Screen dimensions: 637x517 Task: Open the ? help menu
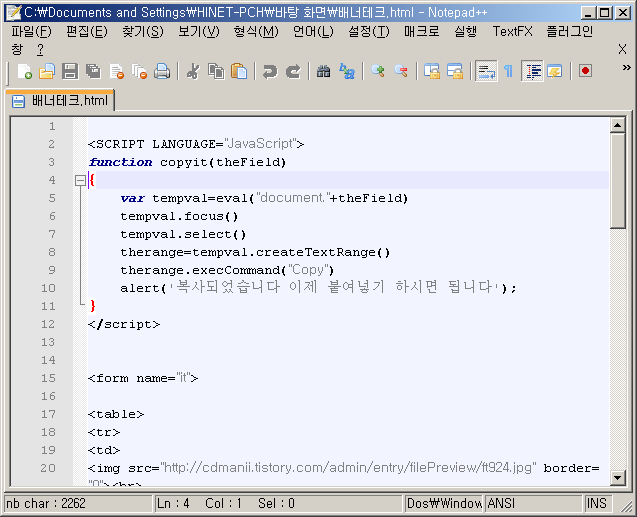(x=40, y=50)
